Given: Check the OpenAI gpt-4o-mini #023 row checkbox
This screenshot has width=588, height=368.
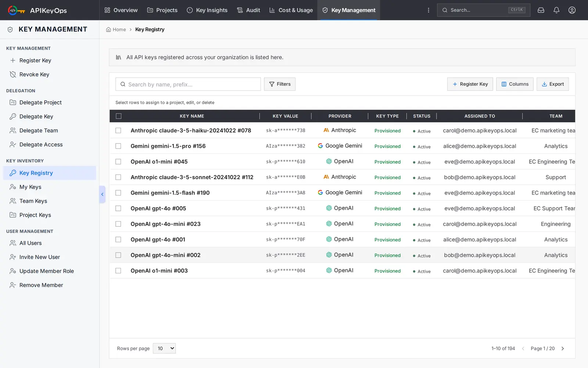Looking at the screenshot, I should pos(118,224).
